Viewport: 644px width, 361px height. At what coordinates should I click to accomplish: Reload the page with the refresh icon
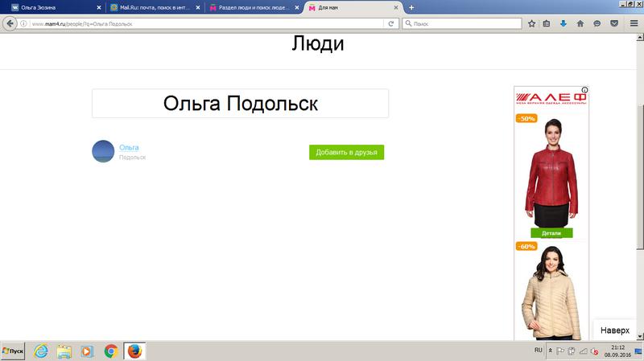point(391,23)
